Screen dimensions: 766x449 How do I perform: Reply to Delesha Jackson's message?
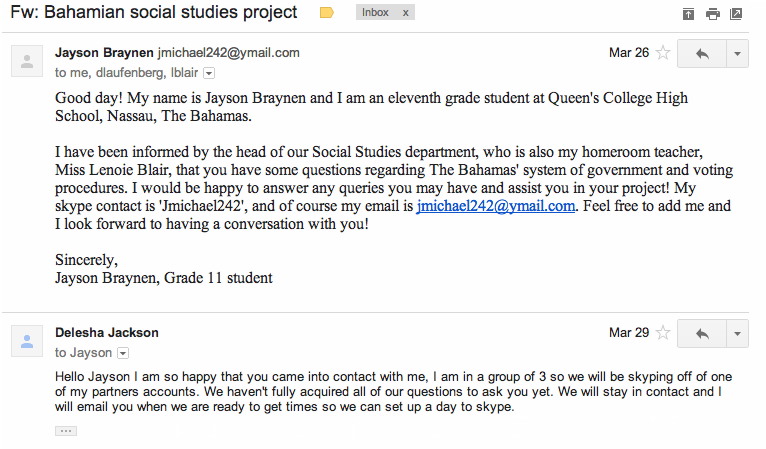click(x=702, y=334)
